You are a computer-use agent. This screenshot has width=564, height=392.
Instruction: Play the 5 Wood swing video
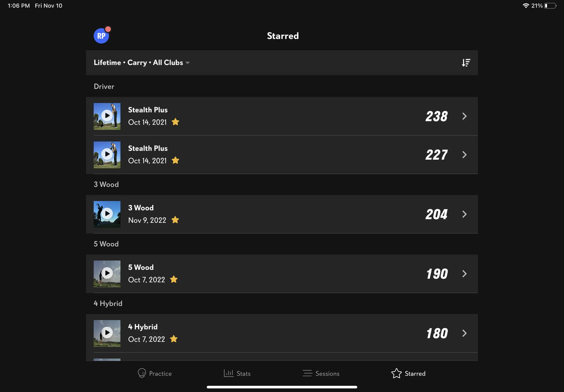[107, 274]
